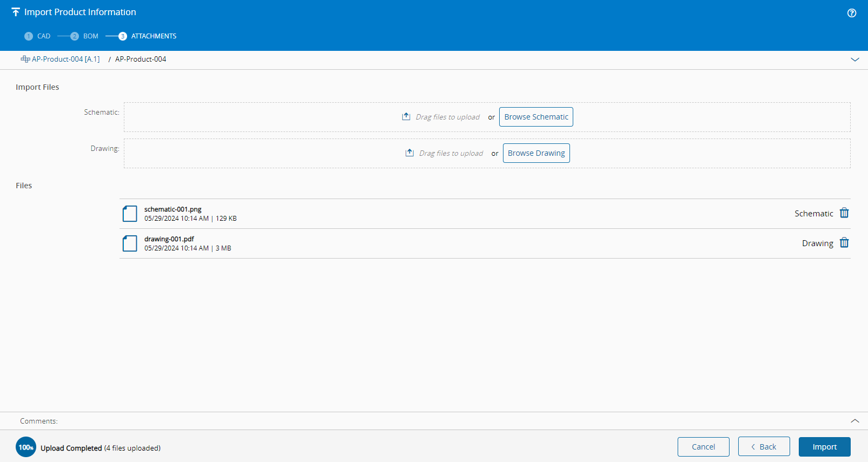The image size is (868, 462).
Task: Click the upload icon in Drawing drop zone
Action: [409, 153]
